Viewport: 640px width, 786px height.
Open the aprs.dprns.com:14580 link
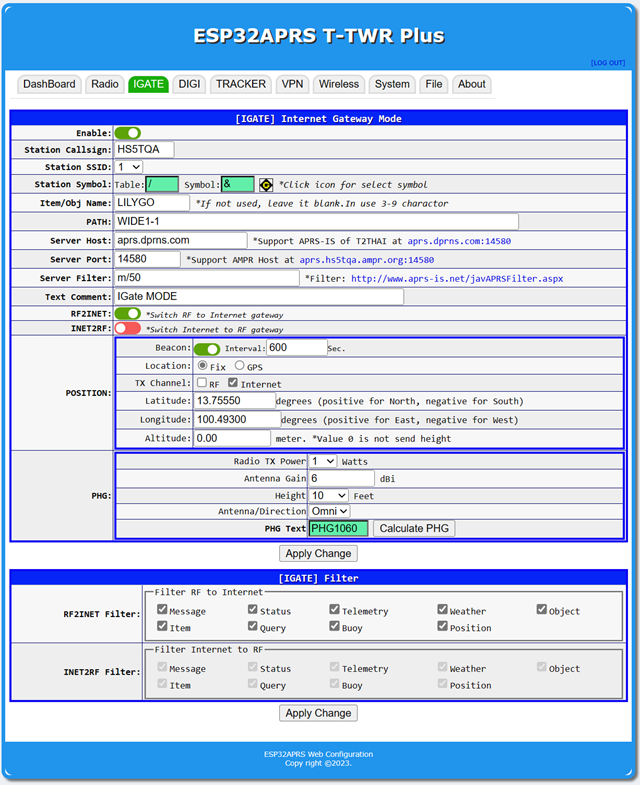(x=459, y=241)
